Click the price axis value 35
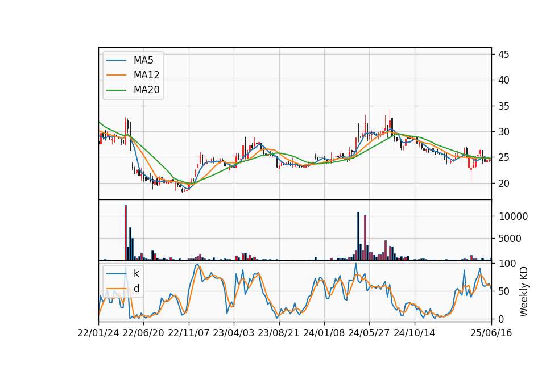 (503, 106)
